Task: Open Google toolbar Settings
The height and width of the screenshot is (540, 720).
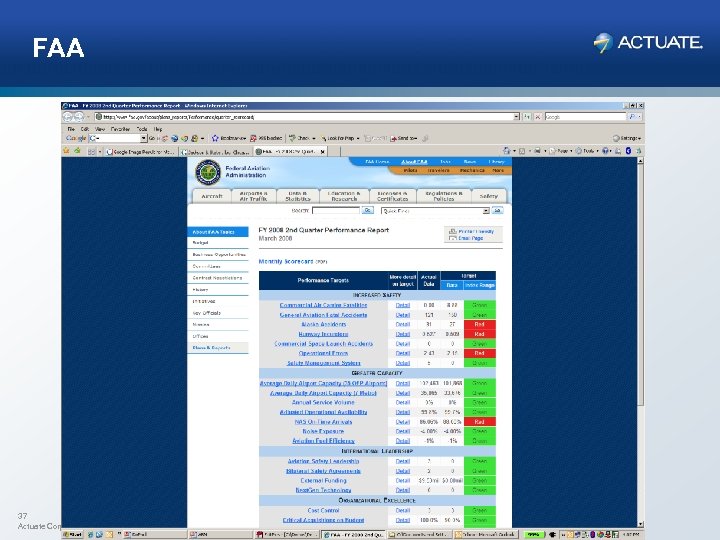Action: tap(627, 138)
